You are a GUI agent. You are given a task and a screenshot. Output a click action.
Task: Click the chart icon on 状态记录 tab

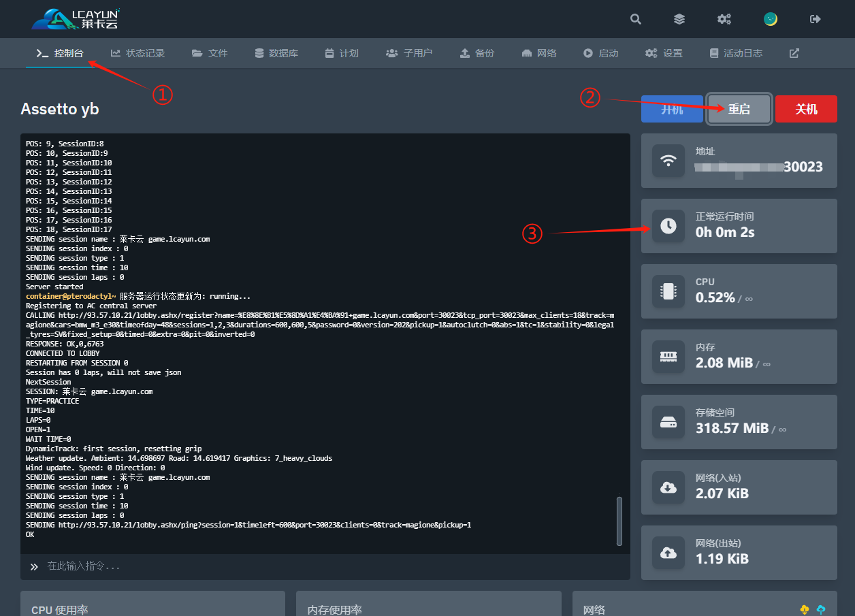coord(116,53)
